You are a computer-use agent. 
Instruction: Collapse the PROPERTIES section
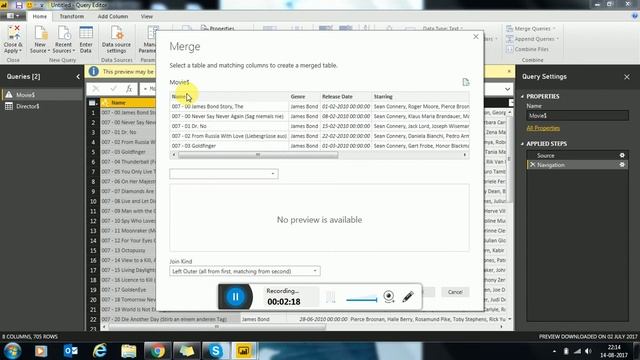[522, 96]
